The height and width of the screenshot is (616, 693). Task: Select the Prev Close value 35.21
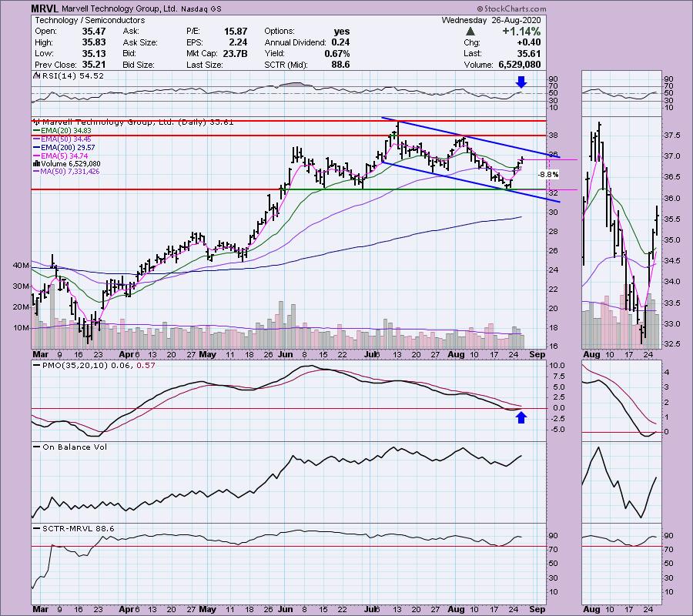(x=94, y=65)
